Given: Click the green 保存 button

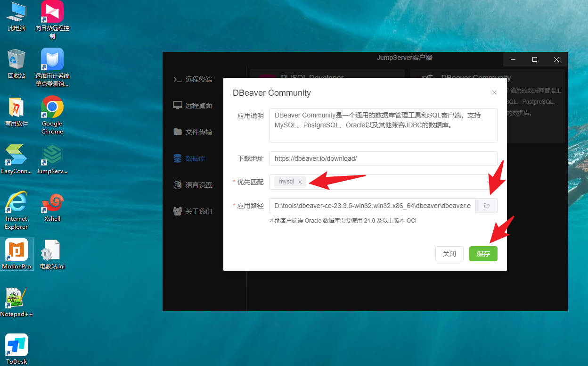Looking at the screenshot, I should pyautogui.click(x=483, y=254).
